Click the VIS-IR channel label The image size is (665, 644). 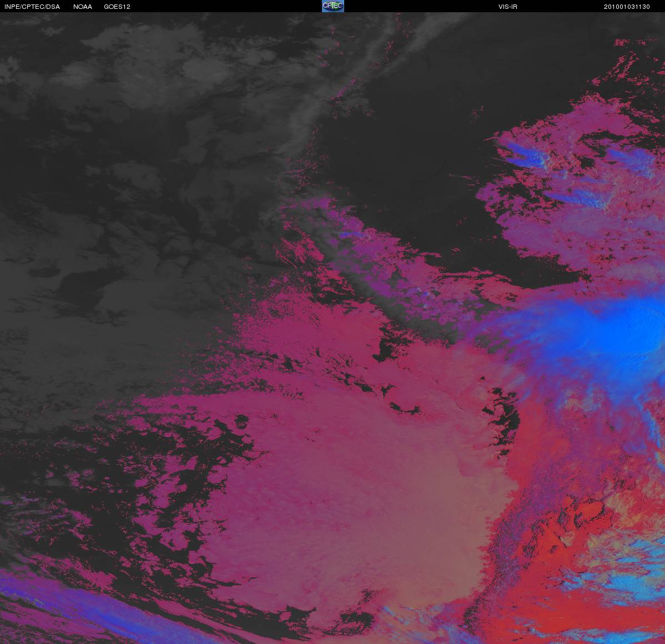pos(508,7)
